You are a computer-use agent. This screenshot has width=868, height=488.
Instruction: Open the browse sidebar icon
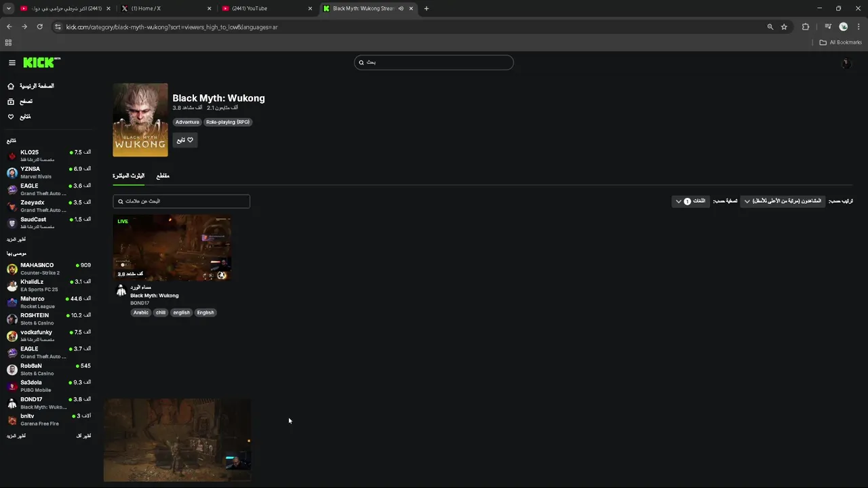click(11, 102)
